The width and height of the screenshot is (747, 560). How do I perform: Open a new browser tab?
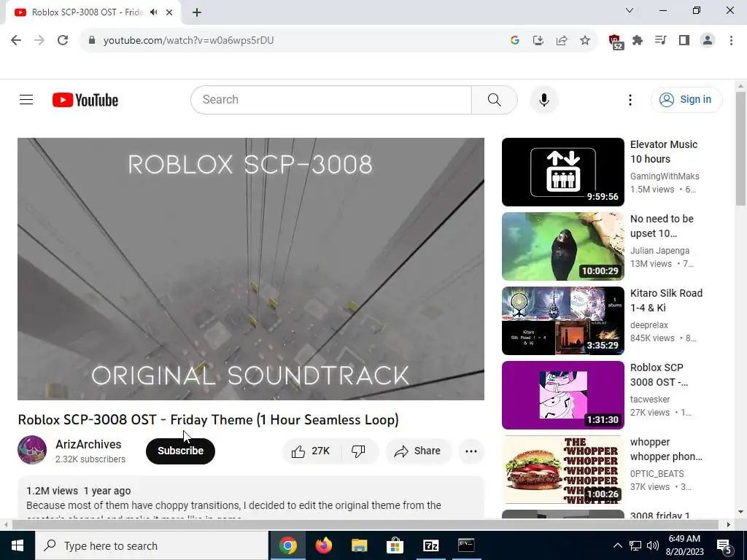[197, 12]
